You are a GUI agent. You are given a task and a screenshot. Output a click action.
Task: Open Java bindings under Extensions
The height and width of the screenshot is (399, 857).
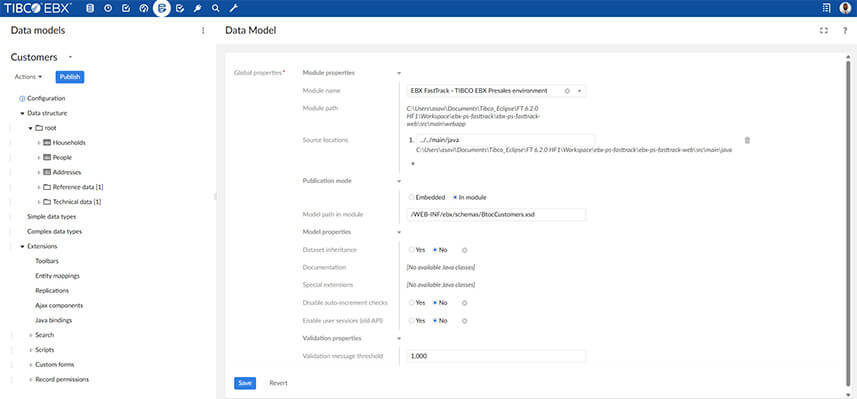tap(54, 320)
